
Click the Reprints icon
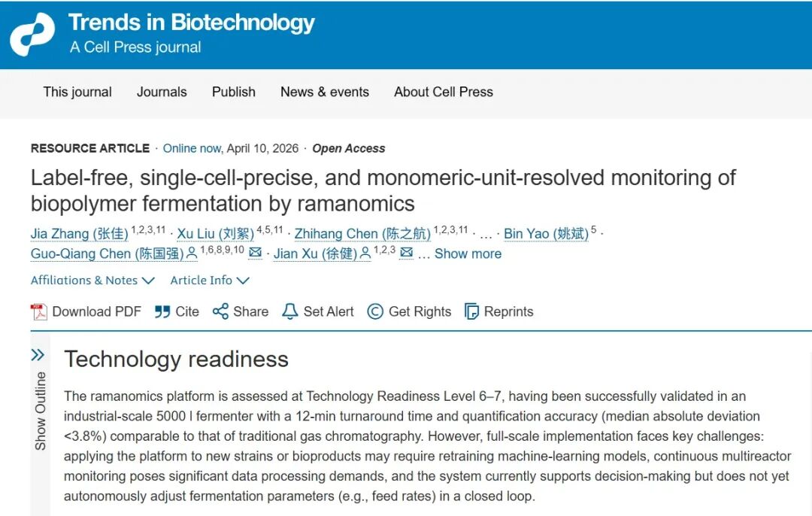[471, 311]
